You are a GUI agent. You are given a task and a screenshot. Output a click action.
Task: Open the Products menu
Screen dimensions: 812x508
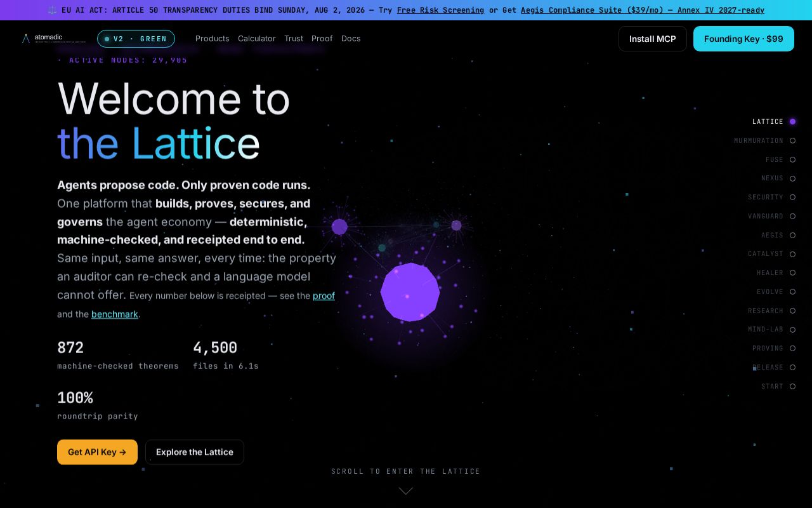pos(212,39)
